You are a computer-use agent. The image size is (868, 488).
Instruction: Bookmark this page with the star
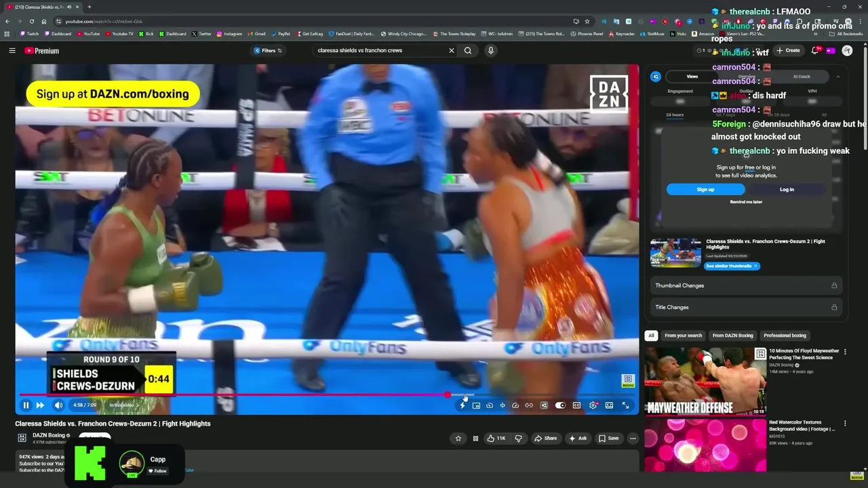(x=587, y=21)
